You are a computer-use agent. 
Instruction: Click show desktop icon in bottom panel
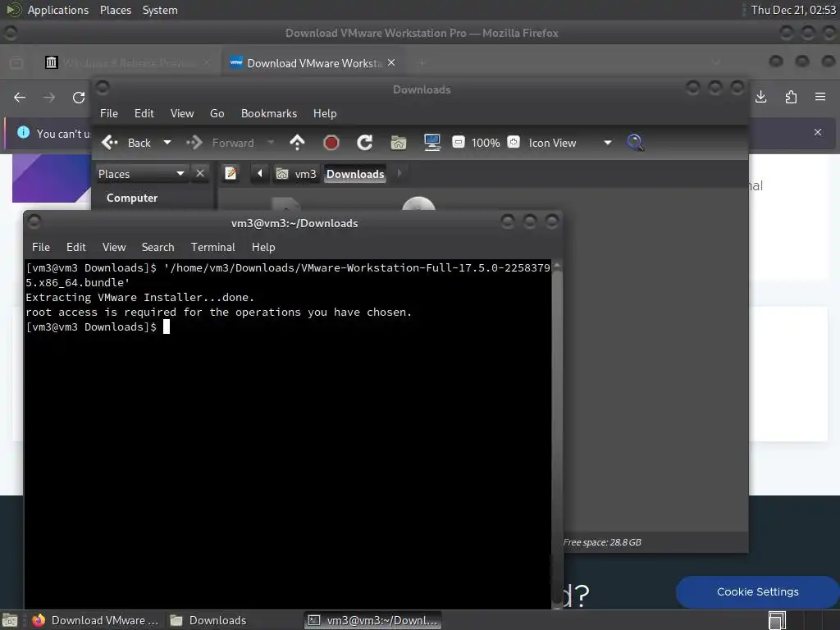click(10, 620)
